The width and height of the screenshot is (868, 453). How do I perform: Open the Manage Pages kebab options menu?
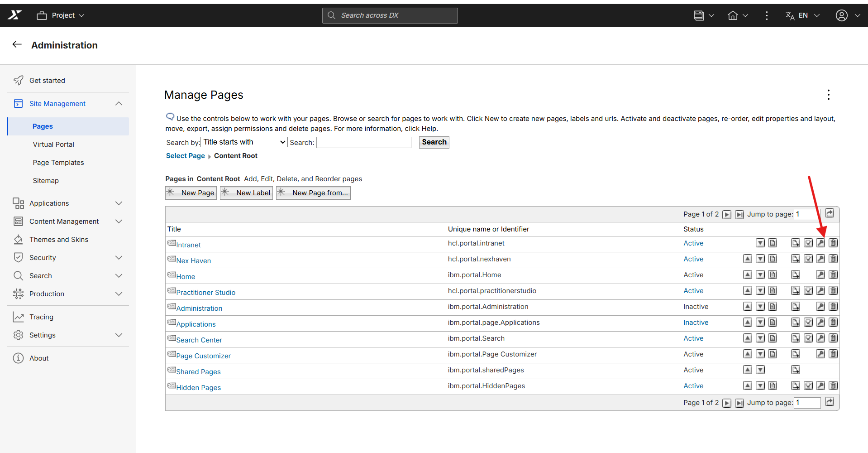coord(829,95)
